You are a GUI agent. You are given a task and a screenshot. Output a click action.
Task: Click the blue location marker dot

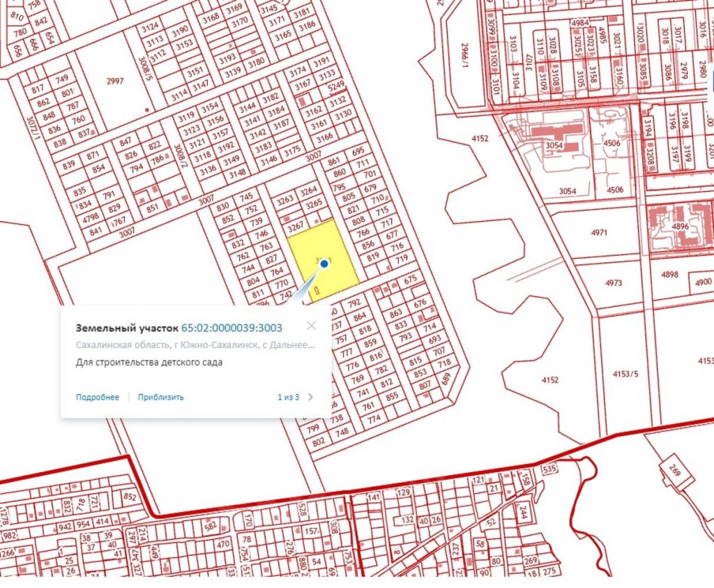point(324,263)
